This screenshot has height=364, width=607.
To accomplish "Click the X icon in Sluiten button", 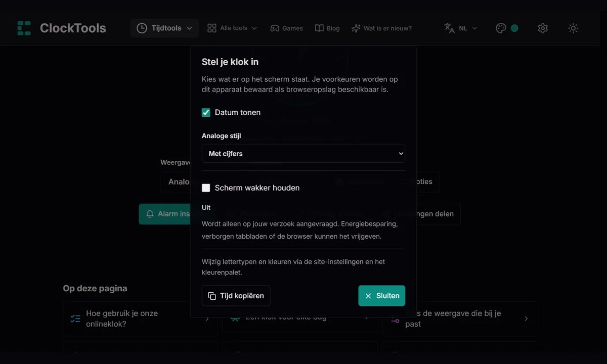I will [368, 296].
